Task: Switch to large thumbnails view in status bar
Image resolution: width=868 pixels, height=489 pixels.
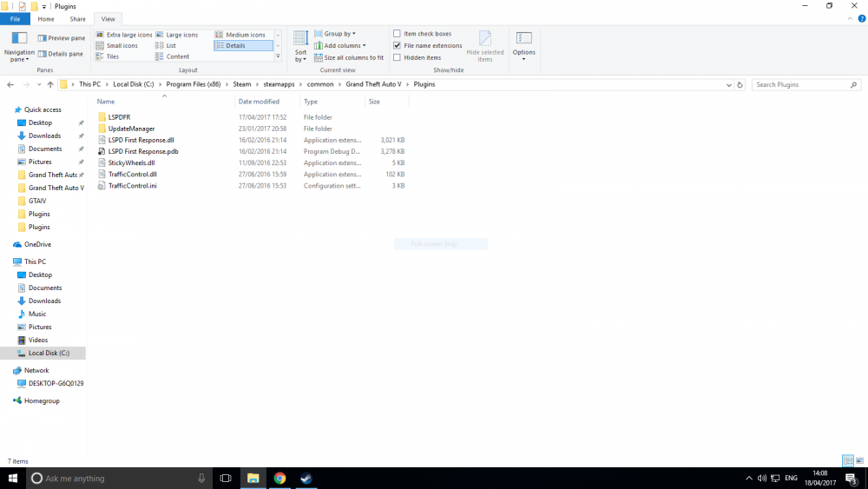Action: (x=859, y=460)
